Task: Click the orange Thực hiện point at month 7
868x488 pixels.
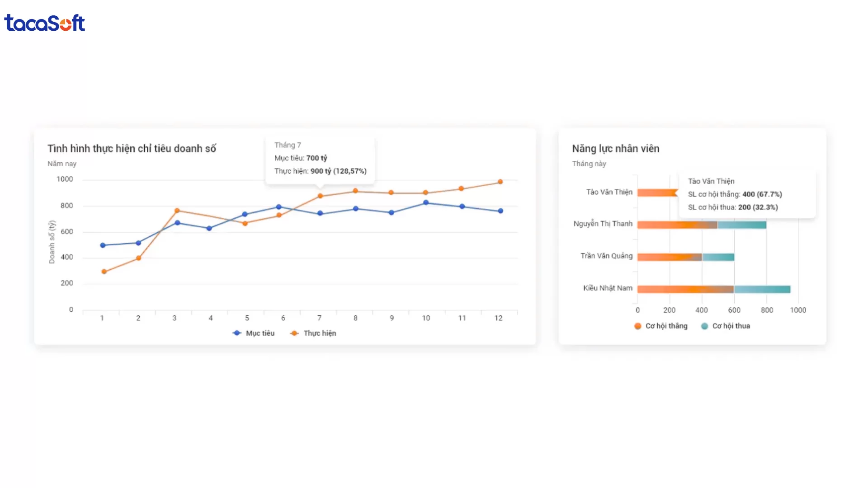Action: 320,196
